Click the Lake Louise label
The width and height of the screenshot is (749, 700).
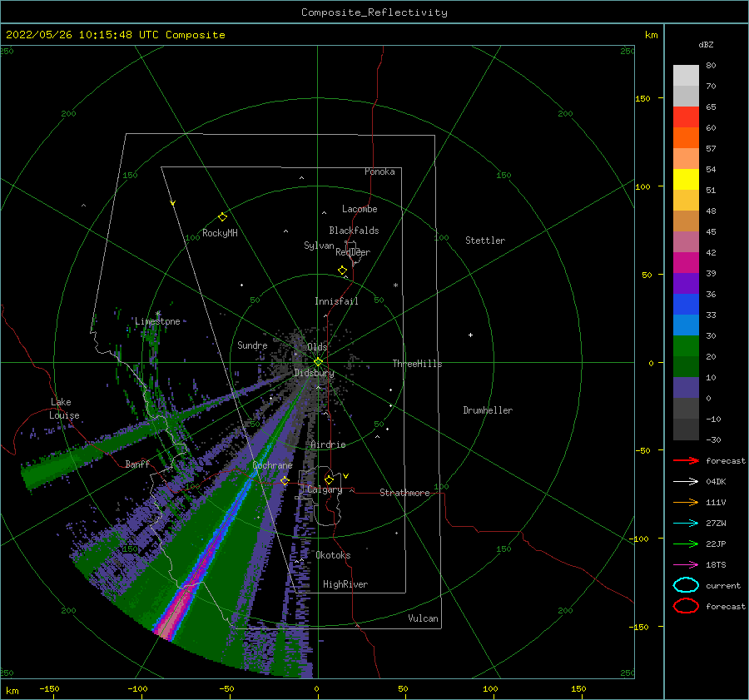coord(64,409)
